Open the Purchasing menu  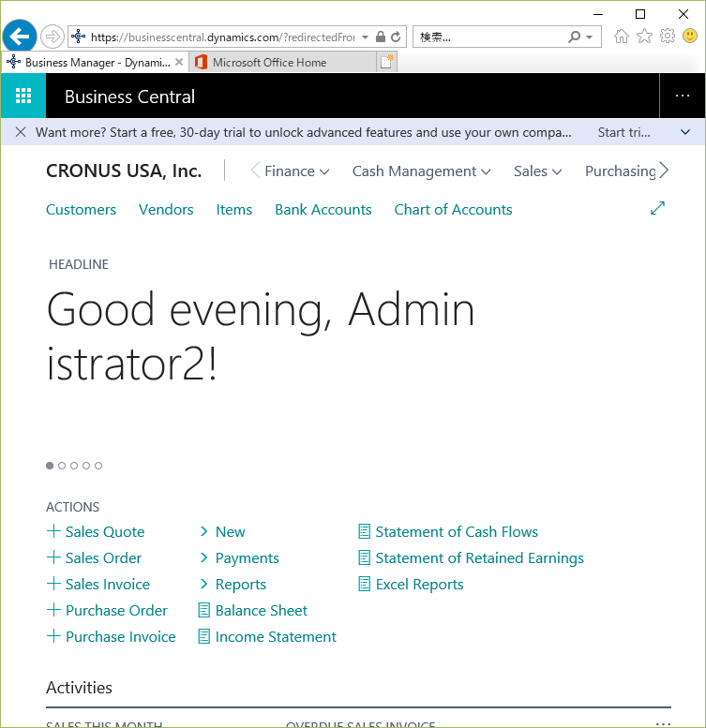pos(620,171)
